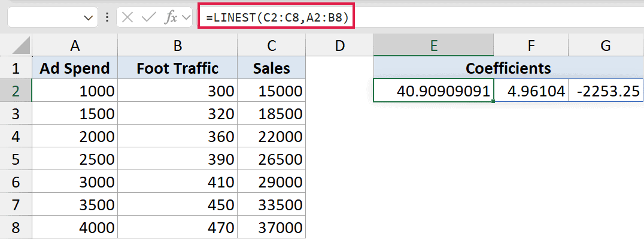The height and width of the screenshot is (239, 644).
Task: Select column G header
Action: [605, 46]
